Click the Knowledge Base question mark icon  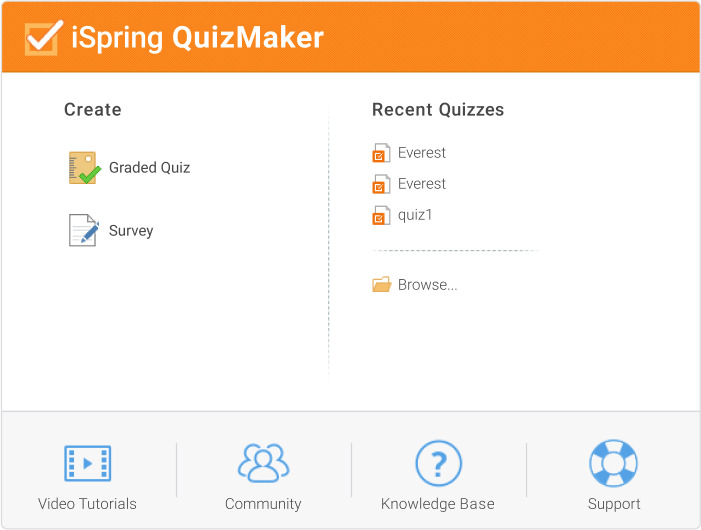tap(438, 464)
